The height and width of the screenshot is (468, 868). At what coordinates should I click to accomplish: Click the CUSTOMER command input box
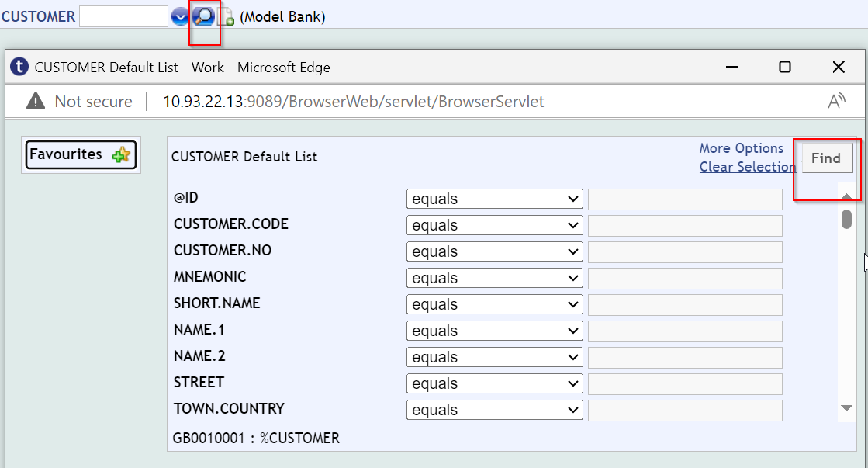pyautogui.click(x=123, y=16)
